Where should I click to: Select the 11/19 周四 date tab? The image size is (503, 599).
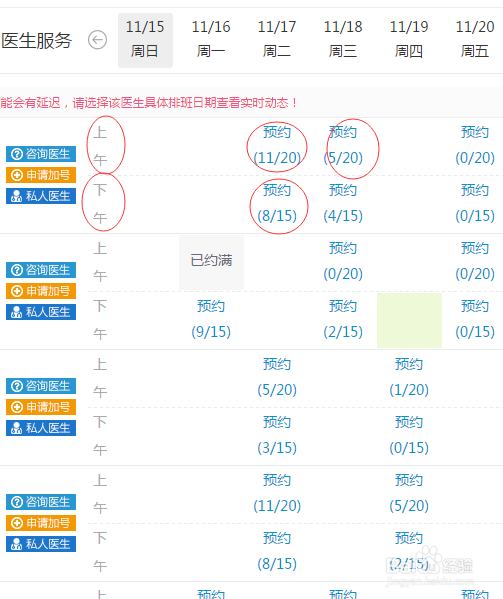(409, 40)
